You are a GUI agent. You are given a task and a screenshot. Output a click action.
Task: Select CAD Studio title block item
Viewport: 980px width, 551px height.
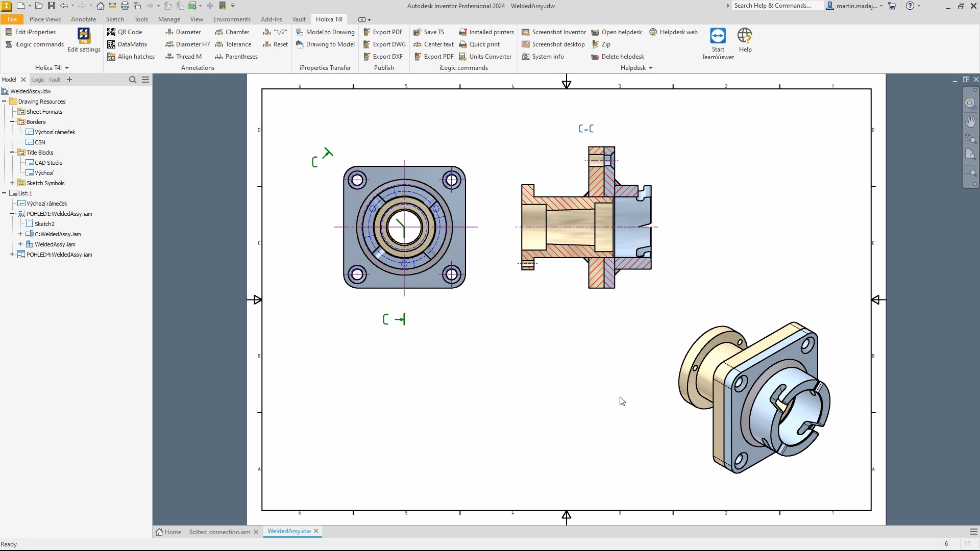(48, 163)
